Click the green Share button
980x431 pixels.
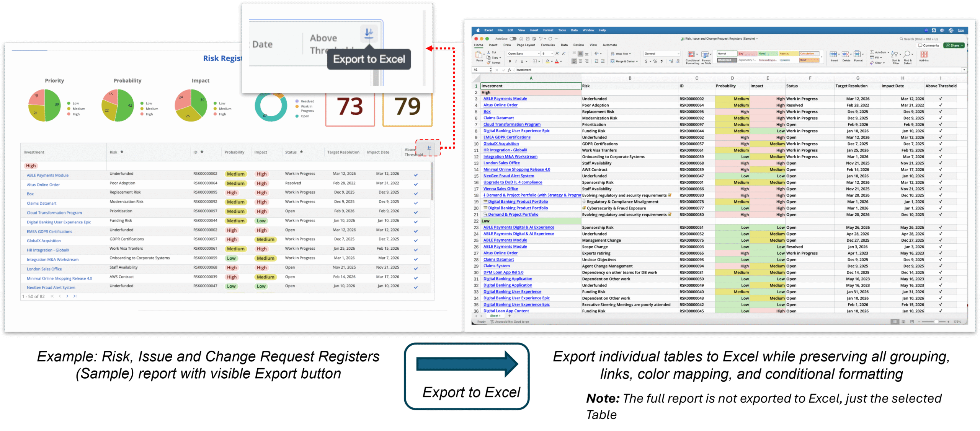click(954, 46)
